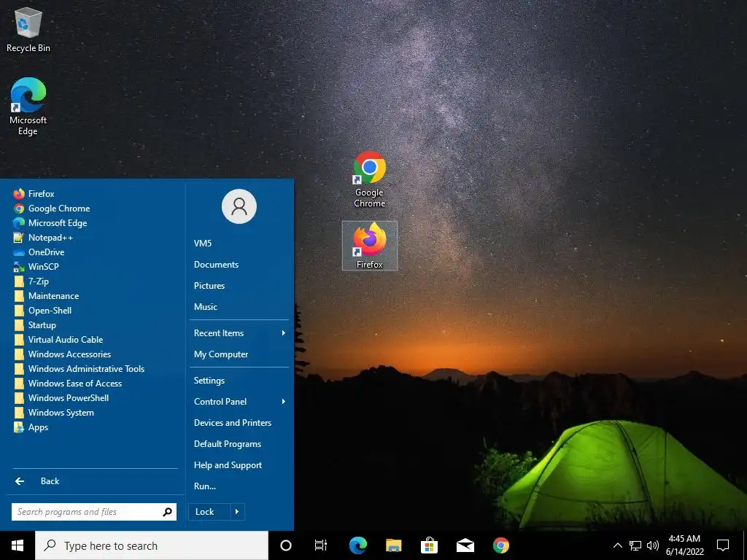The image size is (747, 560).
Task: Click the Notepad++ icon in programs list
Action: [19, 238]
